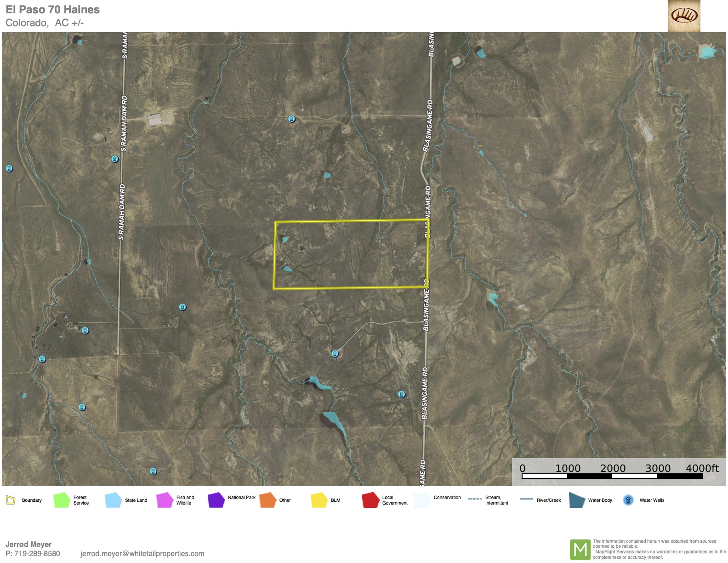728x563 pixels.
Task: Click the green Forest Service color swatch
Action: click(x=61, y=500)
